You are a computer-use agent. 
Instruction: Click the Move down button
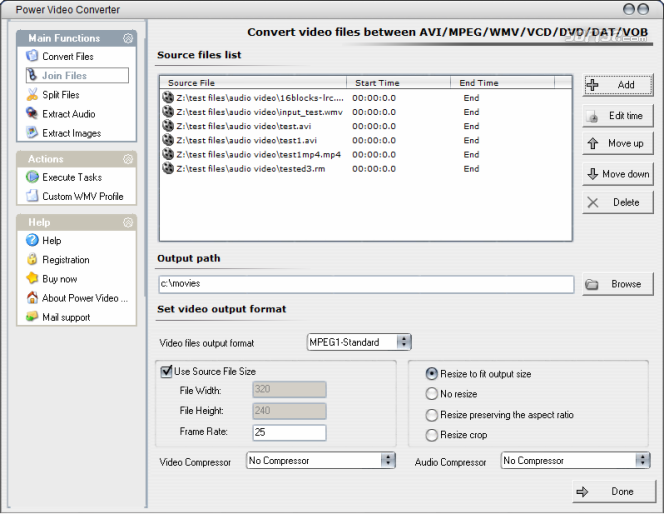(x=618, y=174)
